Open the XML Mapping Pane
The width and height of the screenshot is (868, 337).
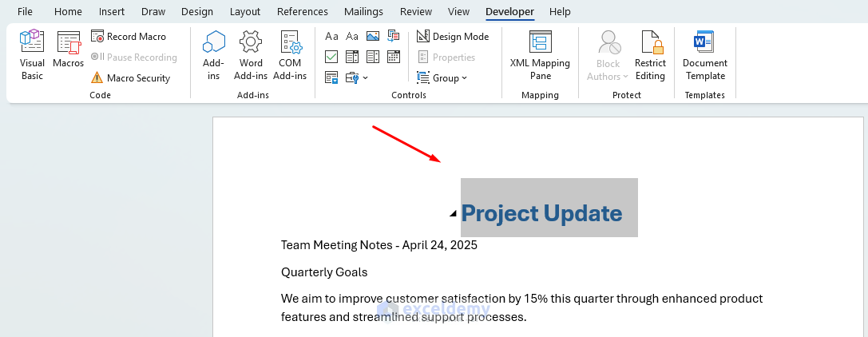540,55
